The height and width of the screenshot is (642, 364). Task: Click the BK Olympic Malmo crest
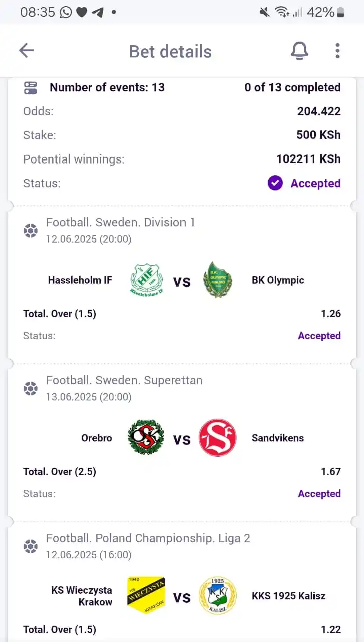click(x=217, y=280)
